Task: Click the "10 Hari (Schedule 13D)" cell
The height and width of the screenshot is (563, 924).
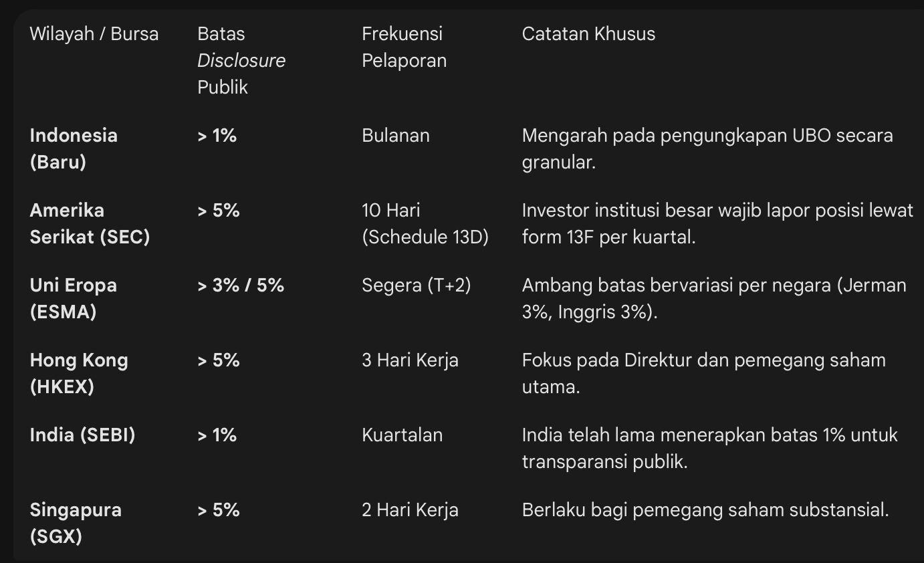Action: 425,223
